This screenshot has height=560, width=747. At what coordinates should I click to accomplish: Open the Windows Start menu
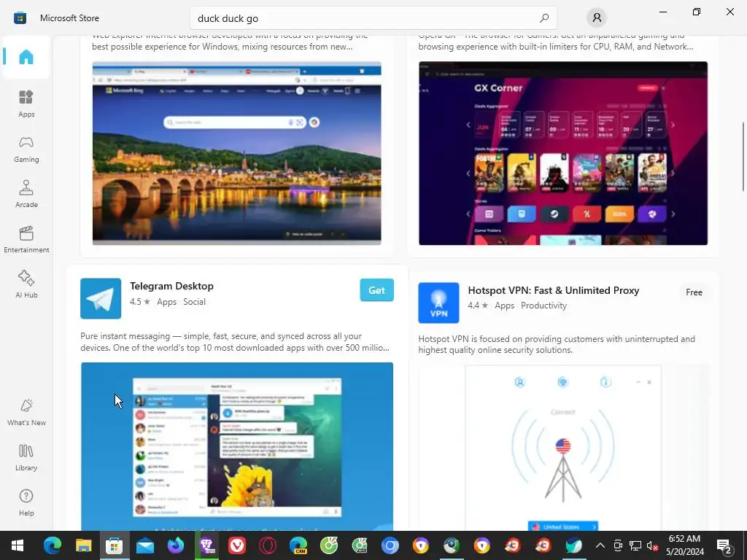click(18, 545)
